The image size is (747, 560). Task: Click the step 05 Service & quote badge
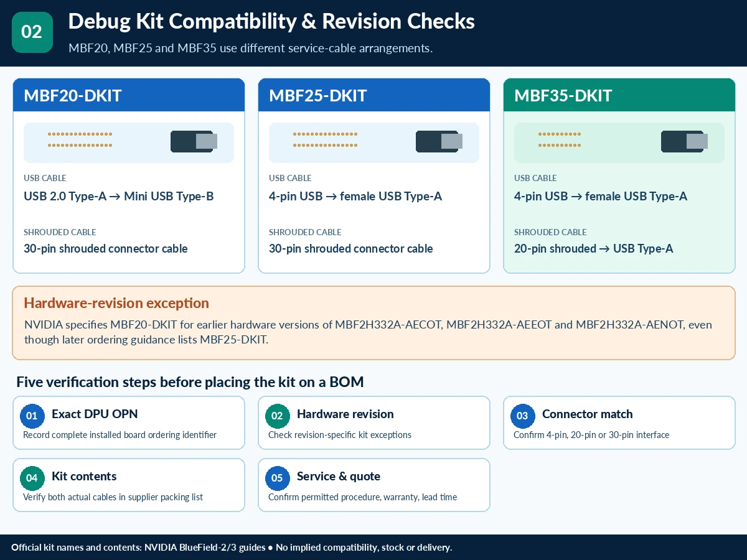pos(278,478)
